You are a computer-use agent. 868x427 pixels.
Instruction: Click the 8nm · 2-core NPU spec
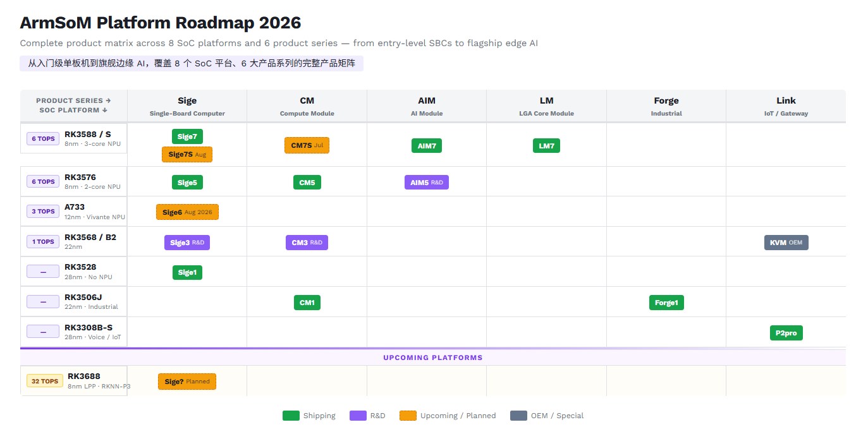(x=92, y=187)
